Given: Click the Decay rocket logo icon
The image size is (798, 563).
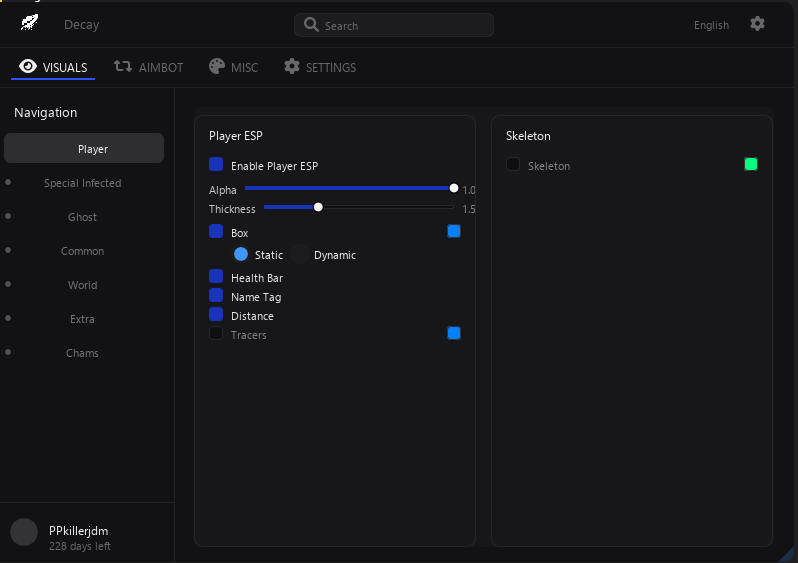Looking at the screenshot, I should (x=29, y=23).
